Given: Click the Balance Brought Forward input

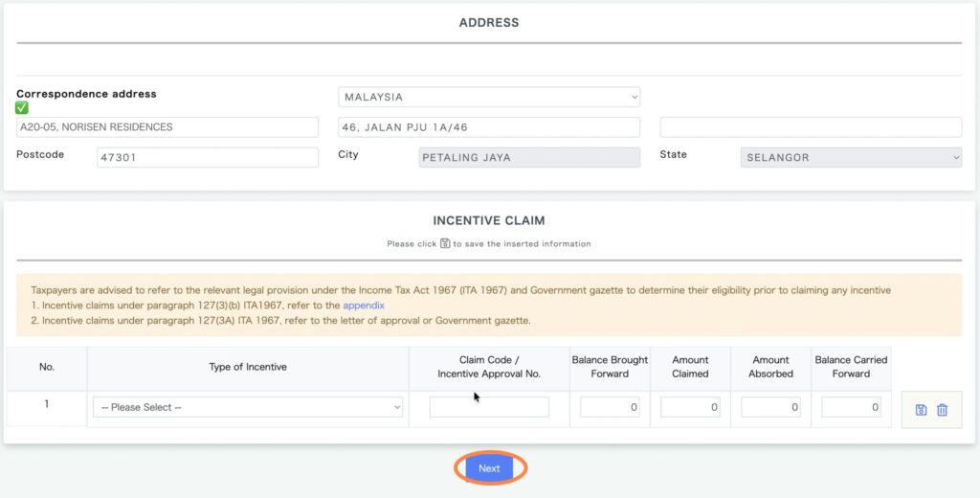Looking at the screenshot, I should tap(610, 408).
